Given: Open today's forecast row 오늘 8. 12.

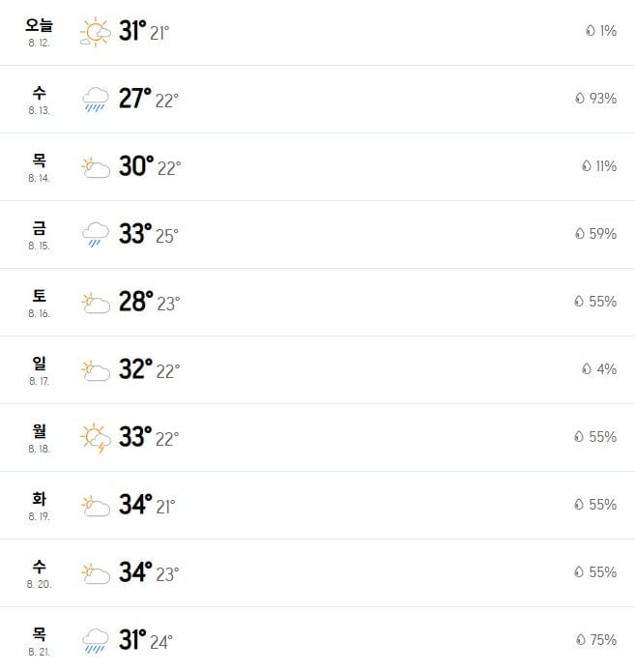Looking at the screenshot, I should tap(317, 33).
